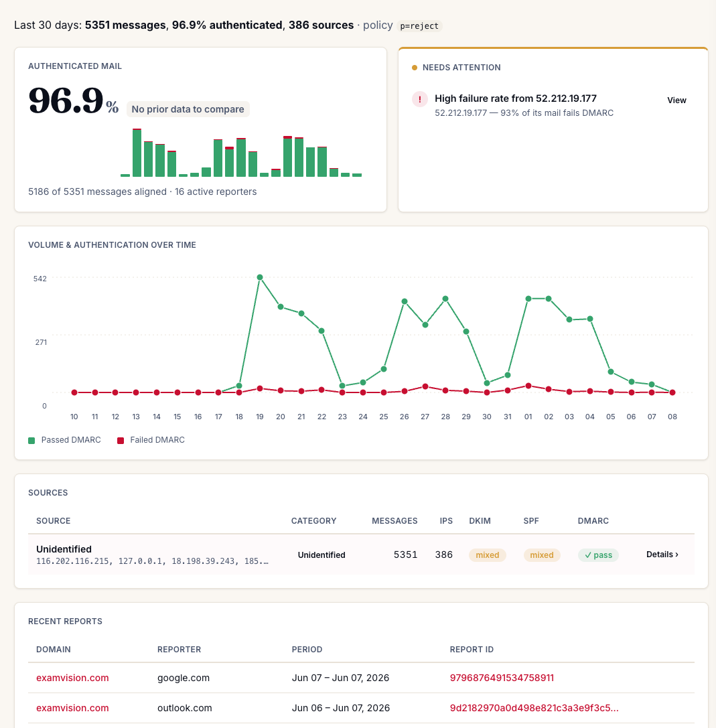Click the Messages column header in Sources
Image resolution: width=716 pixels, height=728 pixels.
click(x=395, y=521)
